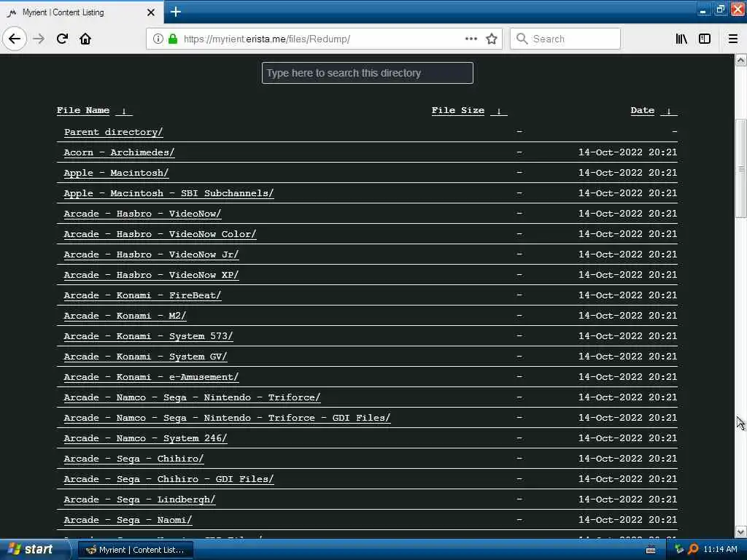Open Arcade - Hasbro - VideoNow Jr folder
Screen dimensions: 747x560
tap(151, 254)
